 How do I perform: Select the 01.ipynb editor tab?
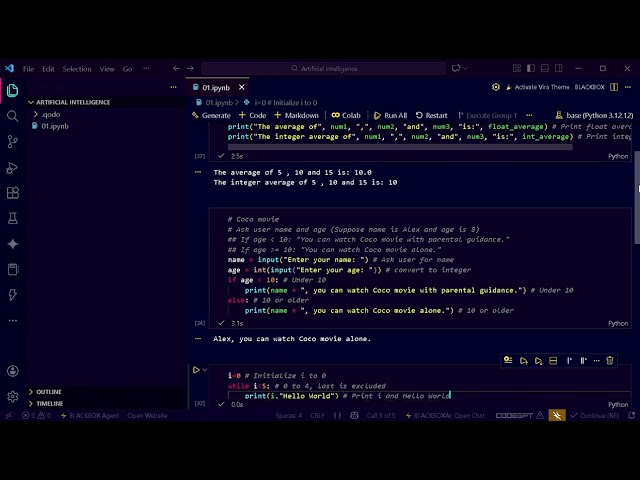(x=216, y=88)
